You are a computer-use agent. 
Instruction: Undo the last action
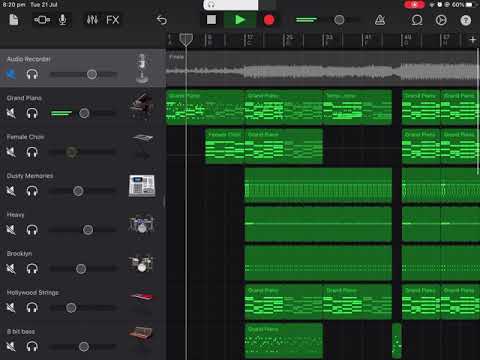(162, 20)
